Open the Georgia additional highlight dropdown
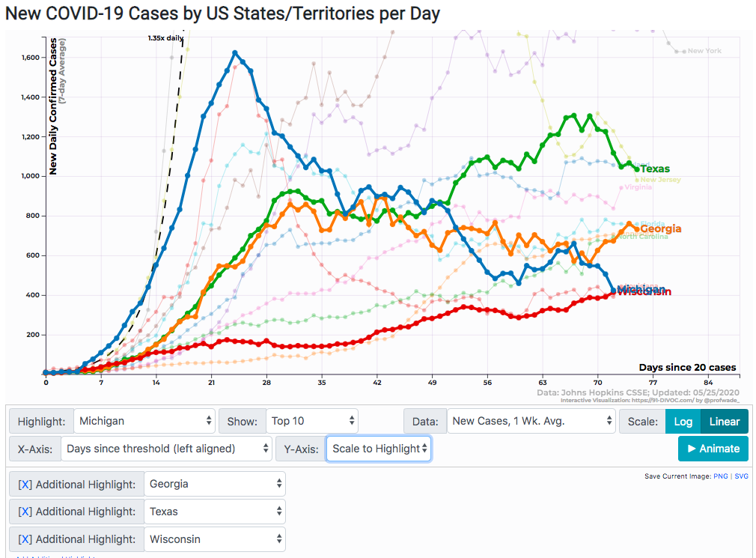The width and height of the screenshot is (756, 558). [214, 485]
